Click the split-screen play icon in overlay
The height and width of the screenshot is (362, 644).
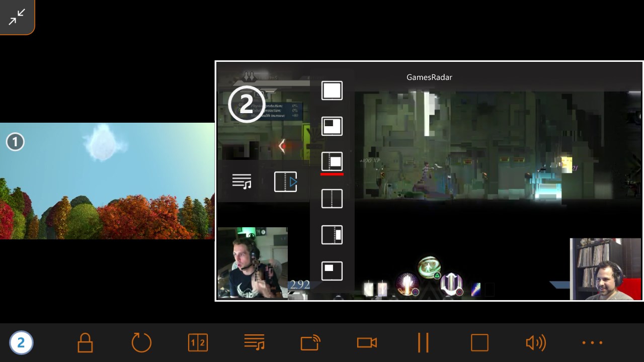[x=285, y=182]
